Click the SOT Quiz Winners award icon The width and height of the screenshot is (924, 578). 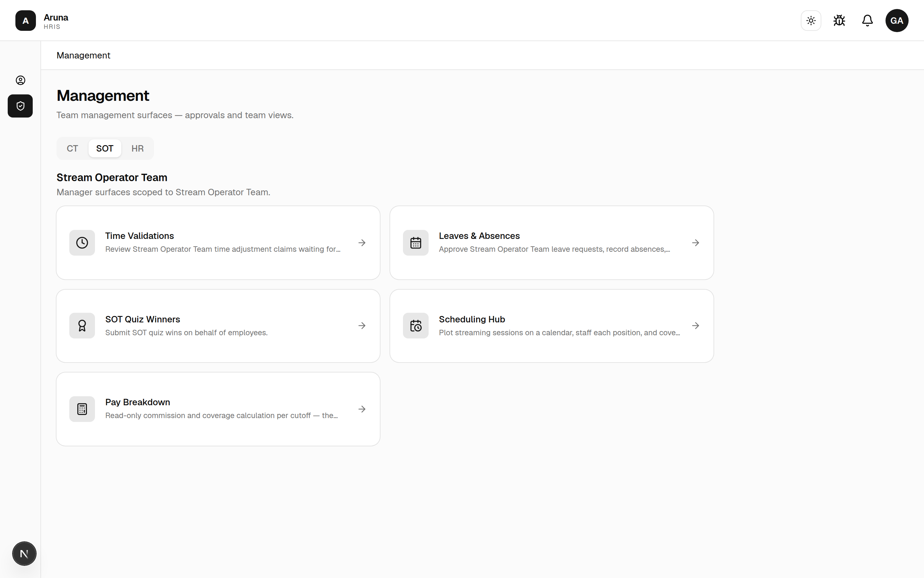82,326
